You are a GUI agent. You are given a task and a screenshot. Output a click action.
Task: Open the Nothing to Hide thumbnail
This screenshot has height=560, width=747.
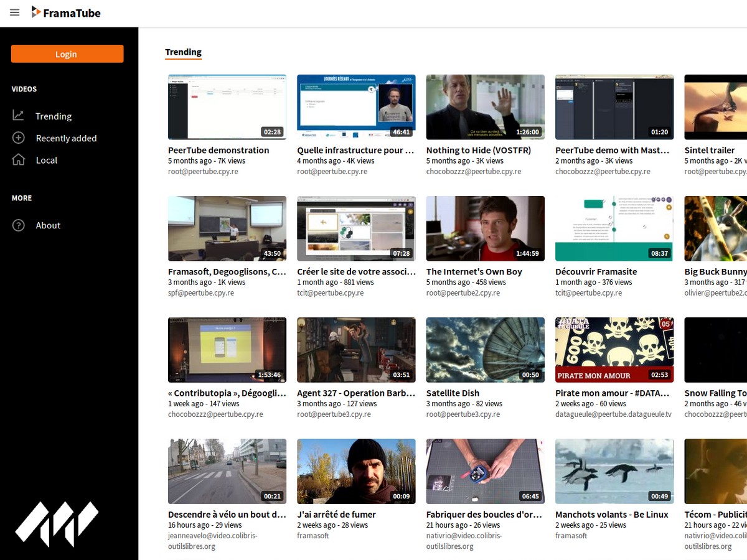click(x=486, y=107)
